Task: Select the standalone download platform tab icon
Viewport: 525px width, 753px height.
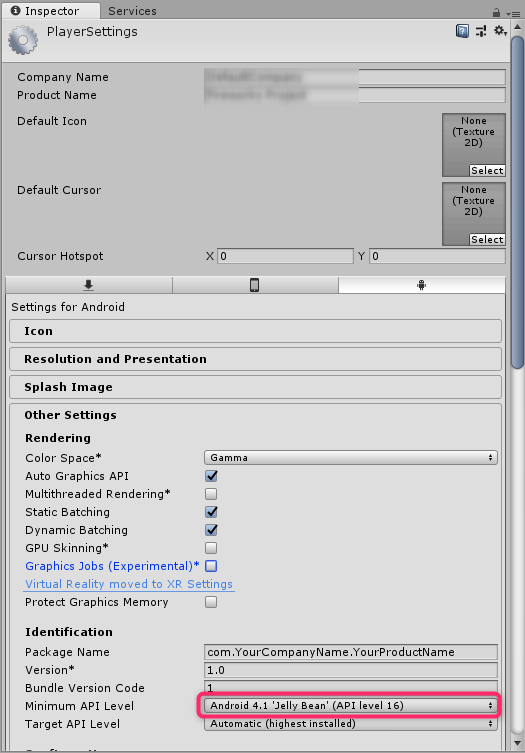Action: (x=88, y=285)
